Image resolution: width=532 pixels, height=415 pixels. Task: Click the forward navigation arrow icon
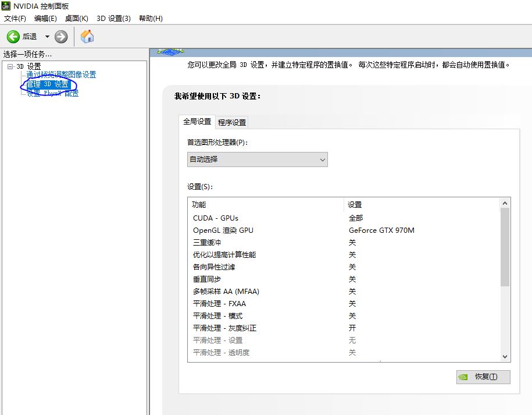[60, 36]
